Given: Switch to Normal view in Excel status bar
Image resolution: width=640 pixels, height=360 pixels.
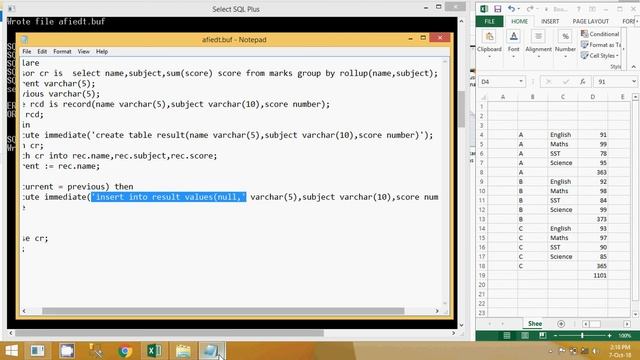Looking at the screenshot, I should (x=507, y=336).
